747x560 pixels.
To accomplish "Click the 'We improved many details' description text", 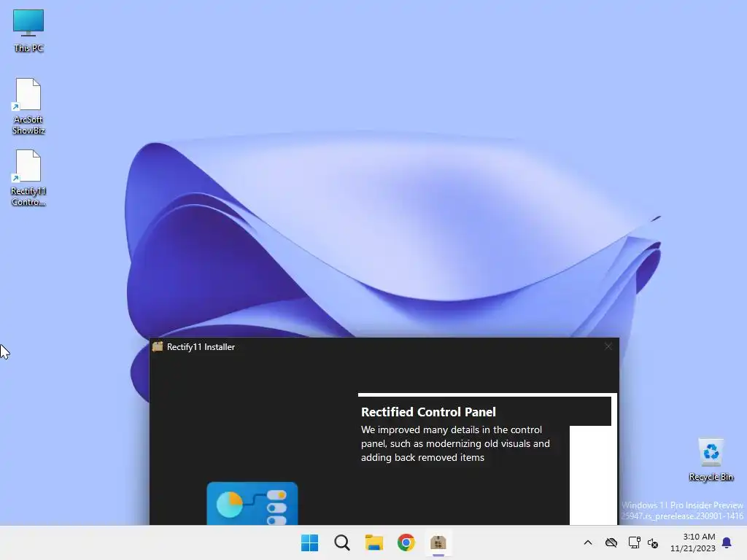I will coord(455,443).
